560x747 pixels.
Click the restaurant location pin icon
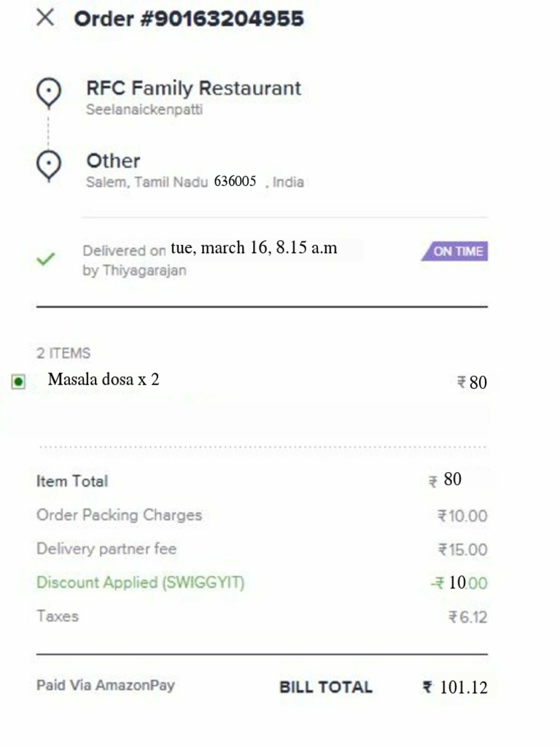(x=49, y=93)
